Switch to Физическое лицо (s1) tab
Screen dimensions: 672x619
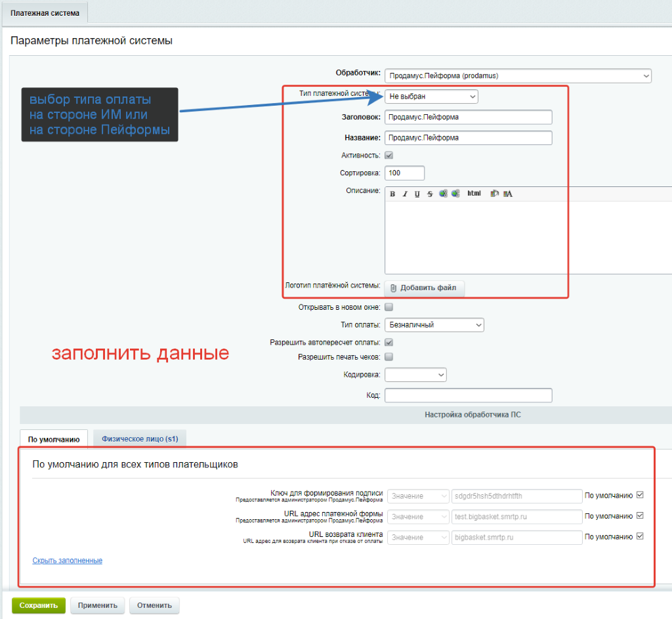pos(139,438)
